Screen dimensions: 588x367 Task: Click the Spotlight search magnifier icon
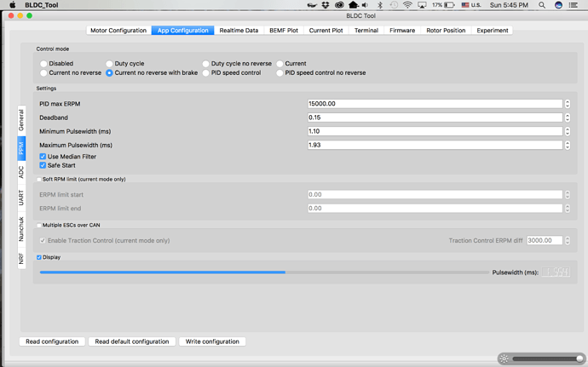[x=542, y=5]
